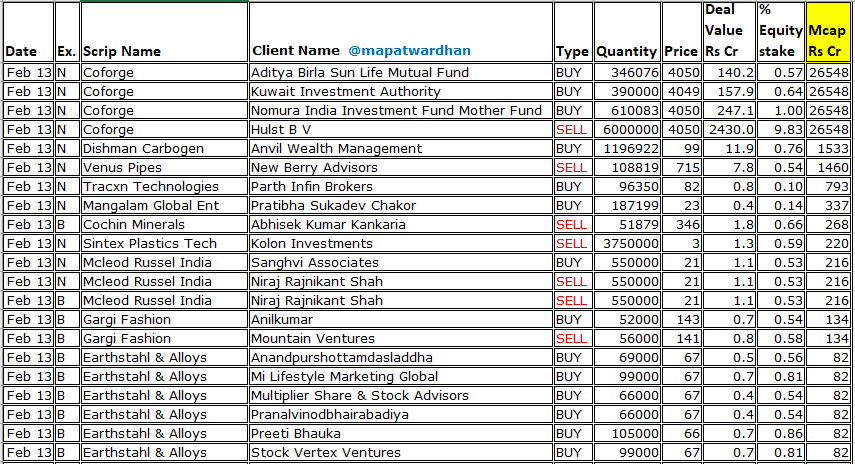Image resolution: width=855 pixels, height=464 pixels.
Task: Select Multiplier Share & Stock Advisors cell
Action: 401,396
